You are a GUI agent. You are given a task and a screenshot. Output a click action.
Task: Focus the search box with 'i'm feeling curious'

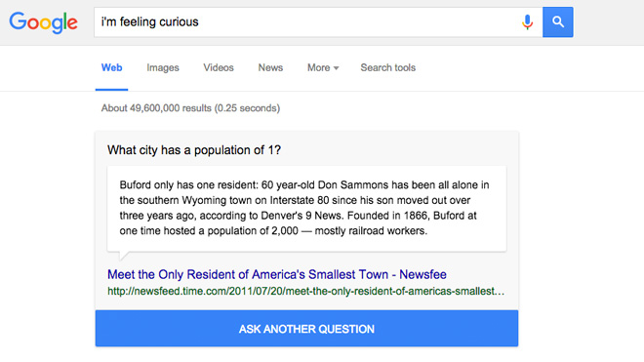pos(308,22)
